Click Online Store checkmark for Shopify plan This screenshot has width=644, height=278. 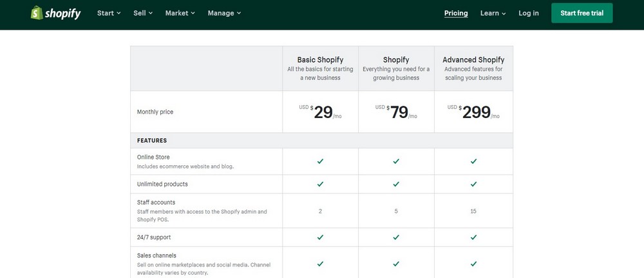(x=396, y=161)
